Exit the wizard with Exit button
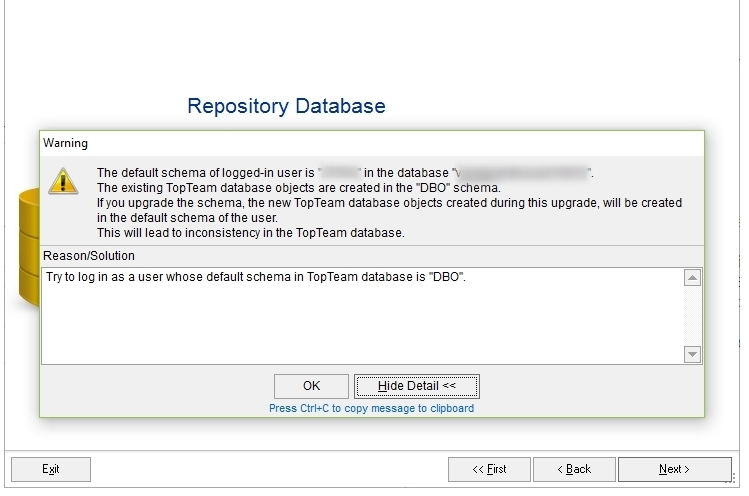 point(51,469)
